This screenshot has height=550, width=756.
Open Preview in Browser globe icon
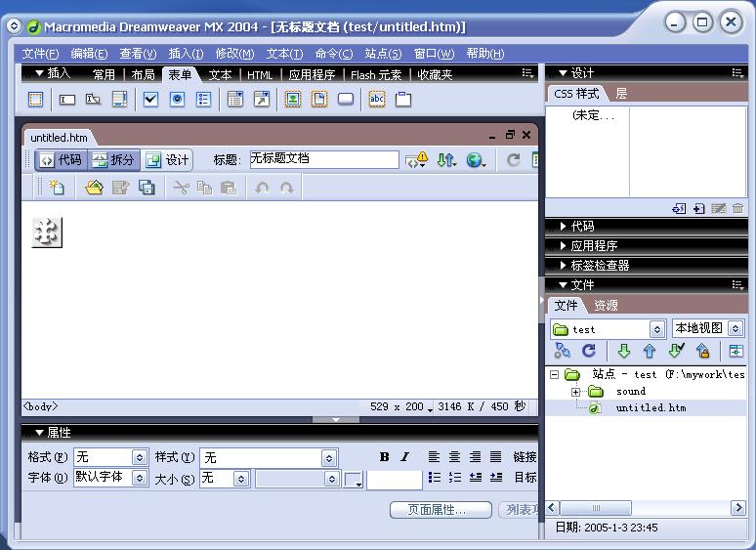(x=476, y=160)
